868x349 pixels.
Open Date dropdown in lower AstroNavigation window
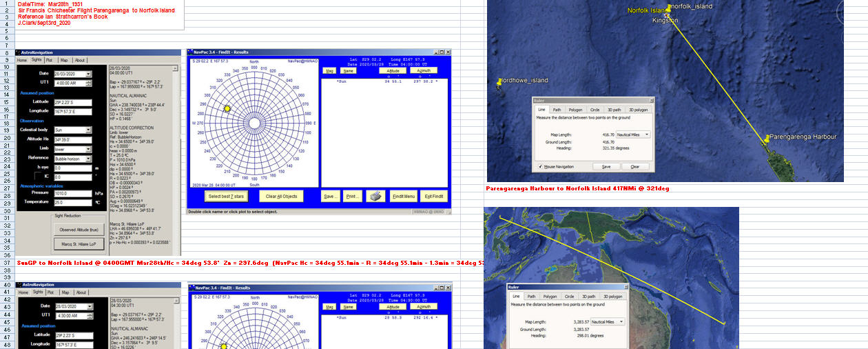88,306
